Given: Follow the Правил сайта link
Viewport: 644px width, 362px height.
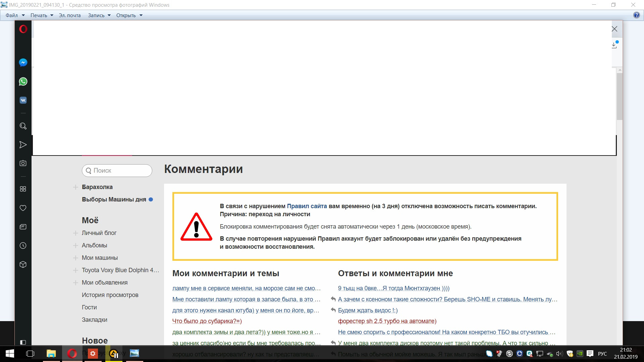Looking at the screenshot, I should 307,206.
